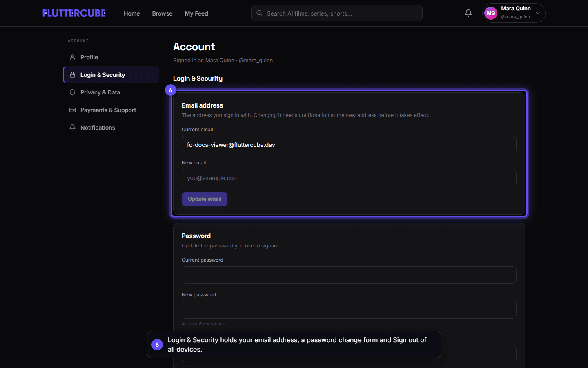
Task: Expand the Mara Quinn account dropdown chevron
Action: coord(538,13)
